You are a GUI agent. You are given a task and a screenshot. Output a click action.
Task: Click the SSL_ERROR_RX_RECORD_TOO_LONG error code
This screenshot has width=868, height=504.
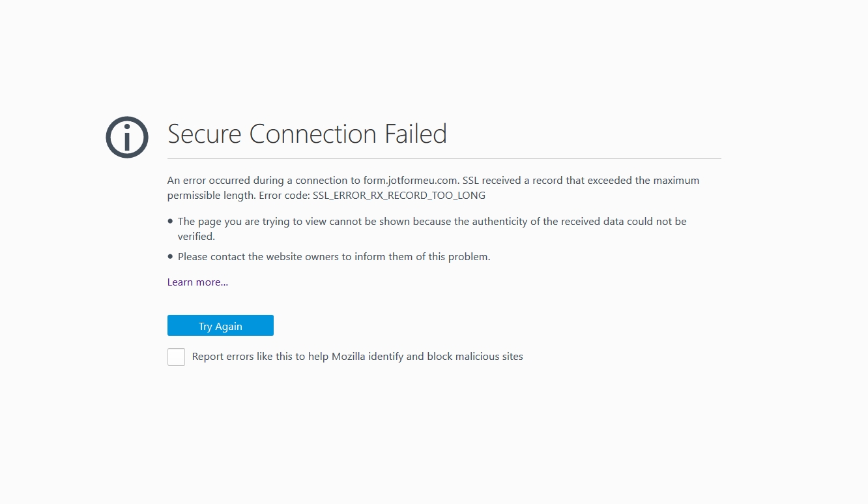coord(399,196)
